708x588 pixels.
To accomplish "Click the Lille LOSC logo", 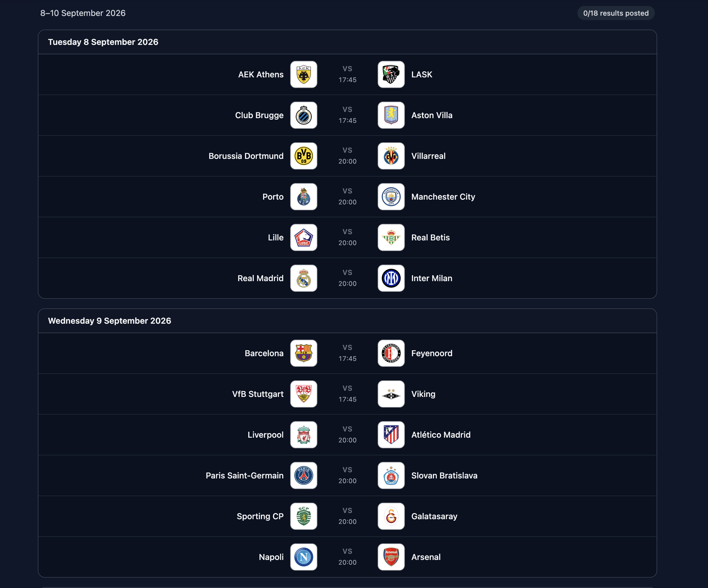I will [303, 237].
